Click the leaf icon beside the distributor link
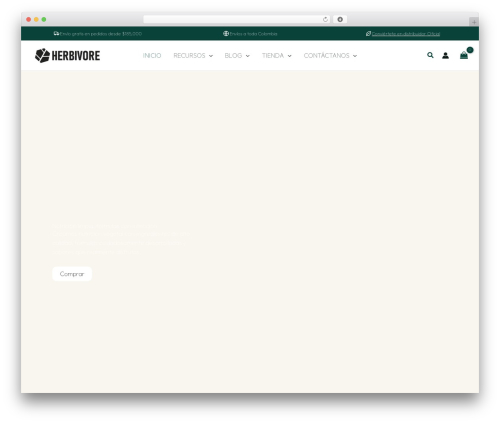 tap(368, 33)
